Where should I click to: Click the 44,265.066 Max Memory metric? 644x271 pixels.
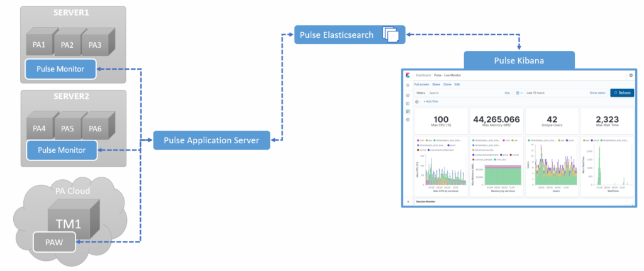496,121
